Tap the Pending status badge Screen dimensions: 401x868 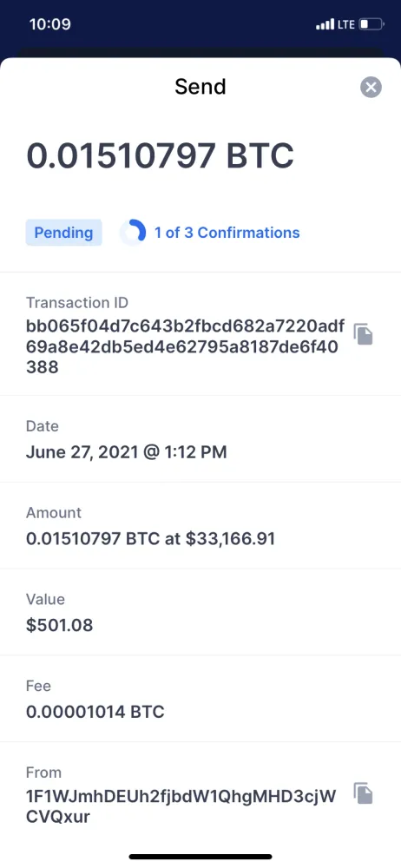[63, 233]
